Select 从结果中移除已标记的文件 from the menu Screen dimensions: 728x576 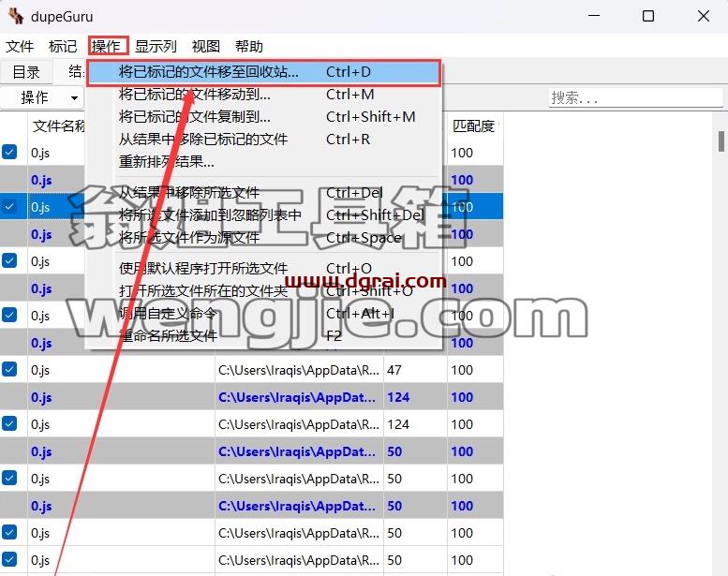pos(263,140)
